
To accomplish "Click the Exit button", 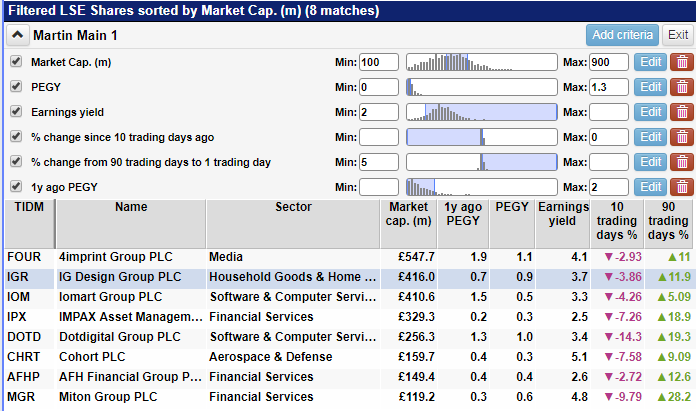I will (x=678, y=35).
